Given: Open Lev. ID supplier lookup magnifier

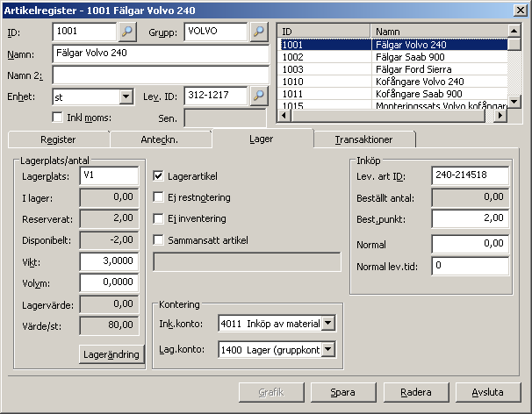Looking at the screenshot, I should pyautogui.click(x=259, y=96).
